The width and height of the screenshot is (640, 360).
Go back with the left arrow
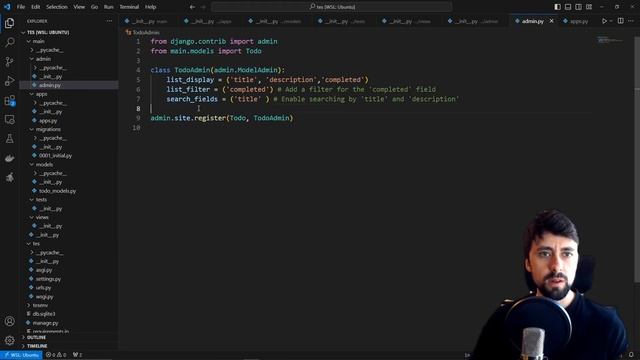192,7
